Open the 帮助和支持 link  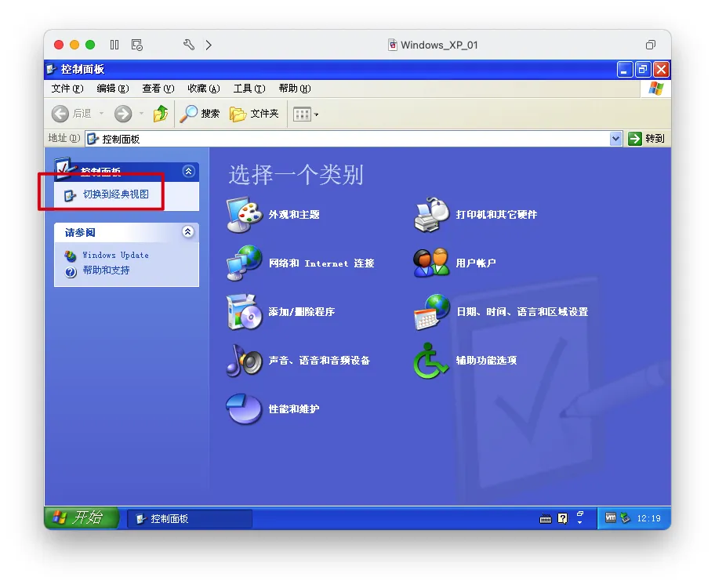click(106, 270)
